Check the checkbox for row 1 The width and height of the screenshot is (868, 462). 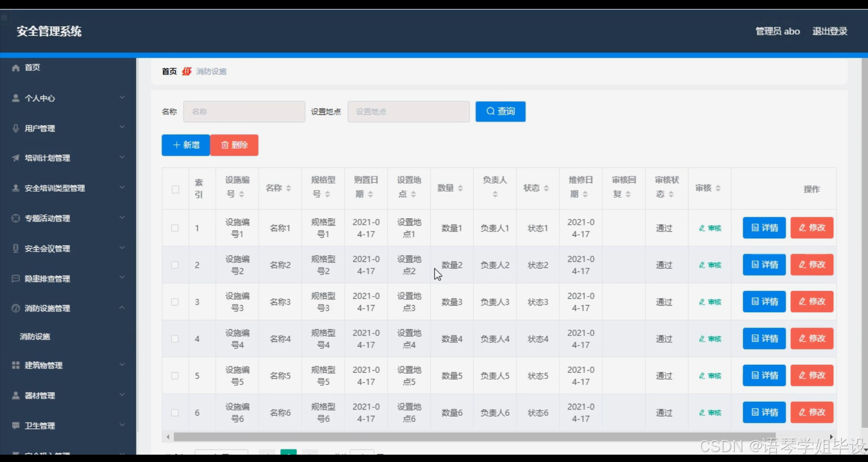click(x=175, y=228)
